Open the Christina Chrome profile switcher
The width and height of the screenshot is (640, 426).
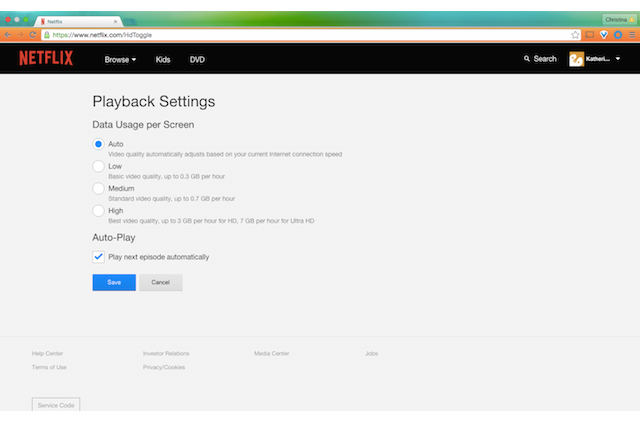616,19
